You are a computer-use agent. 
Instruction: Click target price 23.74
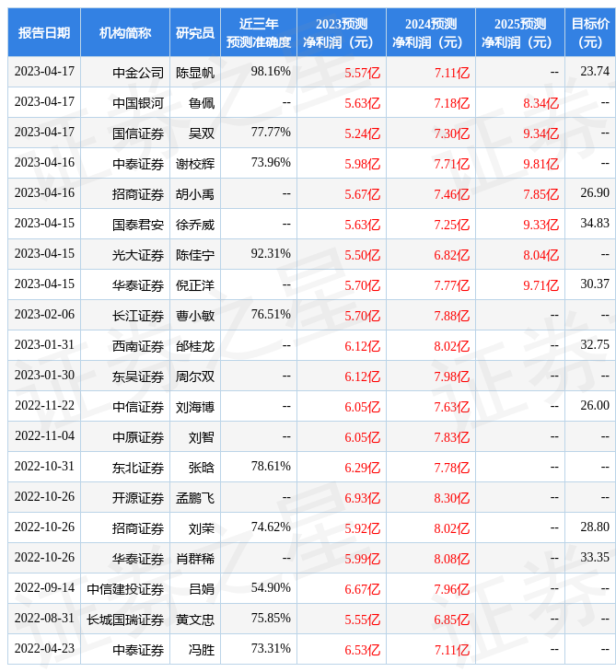[x=595, y=71]
